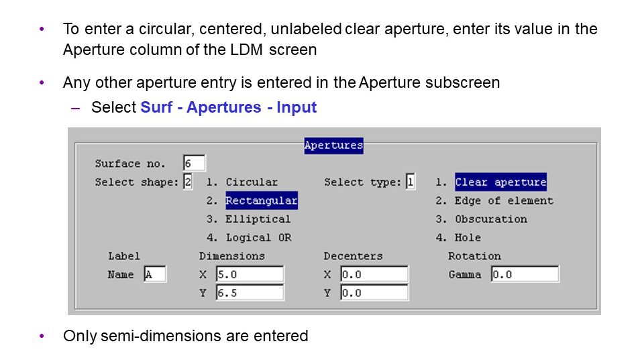Click the Dimensions X field showing 5.0
Screen dimensions: 644x362
pos(250,274)
